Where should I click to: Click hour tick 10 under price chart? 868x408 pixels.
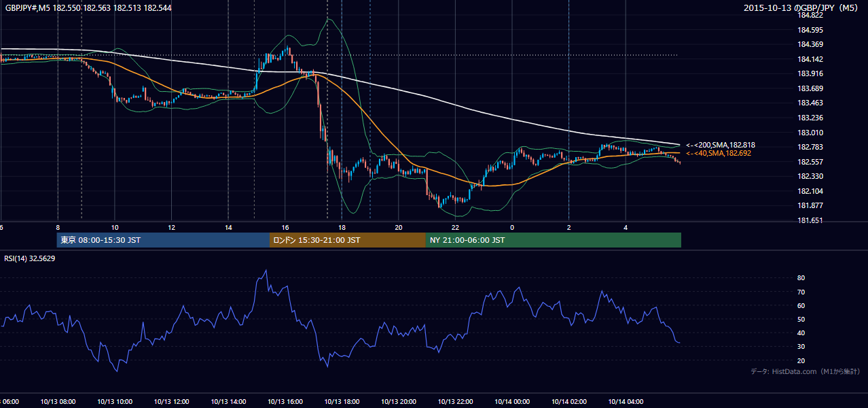(x=115, y=227)
